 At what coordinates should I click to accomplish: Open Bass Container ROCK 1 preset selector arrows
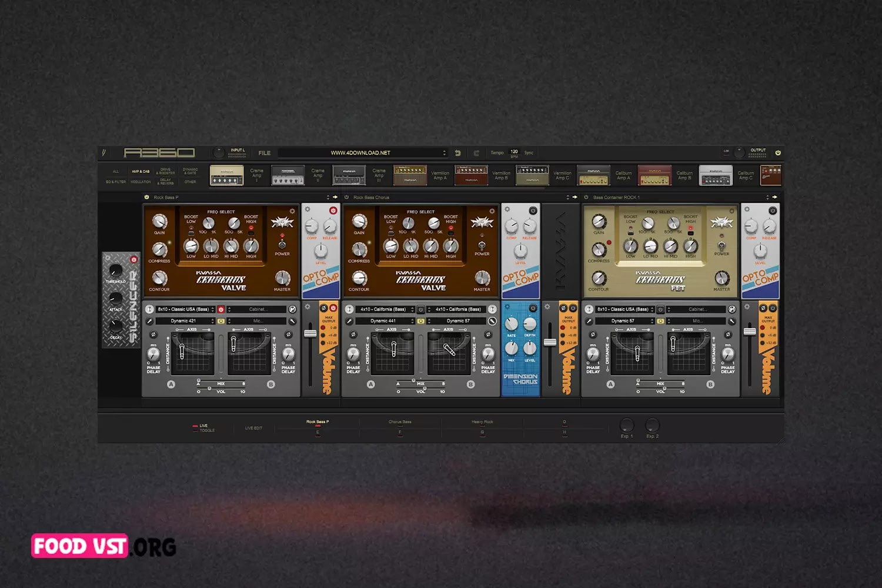click(x=767, y=198)
